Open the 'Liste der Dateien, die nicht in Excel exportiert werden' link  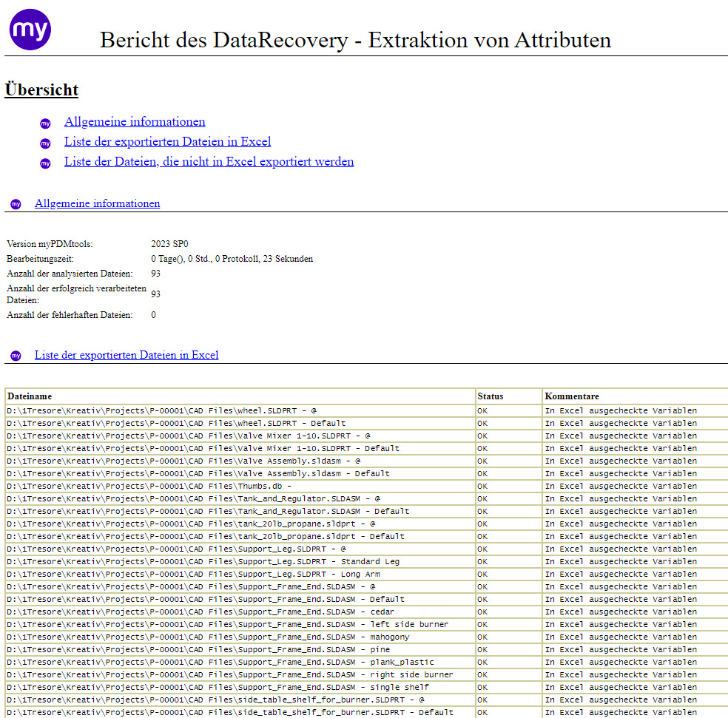pos(209,161)
